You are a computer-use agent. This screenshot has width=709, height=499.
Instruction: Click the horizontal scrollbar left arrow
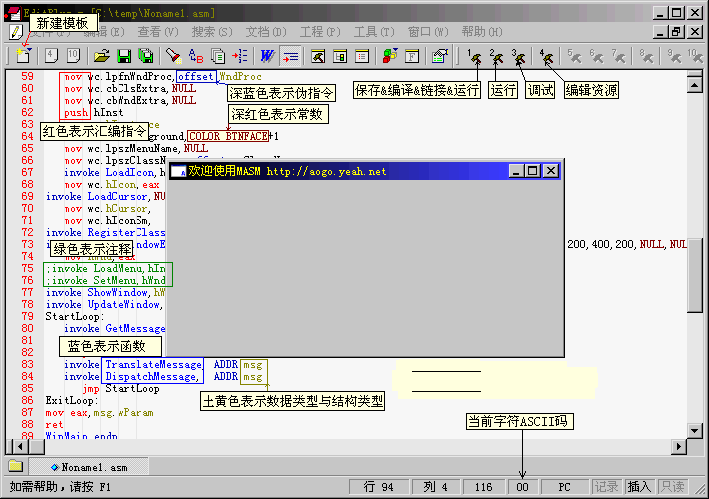(21, 447)
